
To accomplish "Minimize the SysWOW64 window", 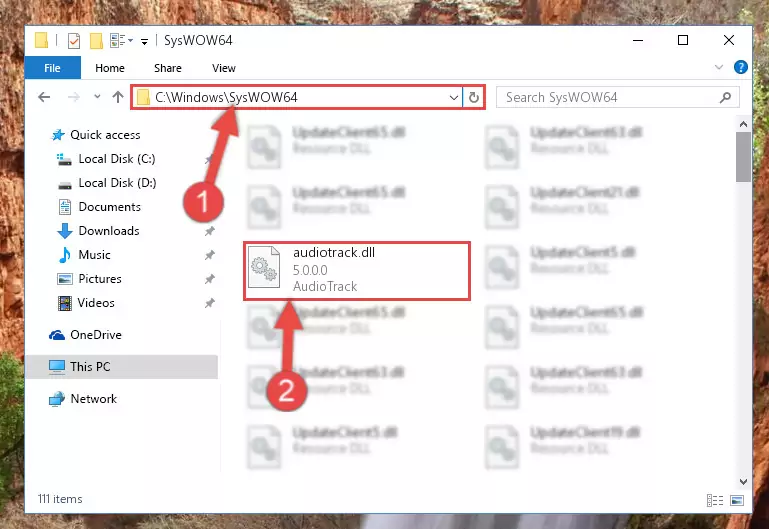I will pyautogui.click(x=638, y=40).
